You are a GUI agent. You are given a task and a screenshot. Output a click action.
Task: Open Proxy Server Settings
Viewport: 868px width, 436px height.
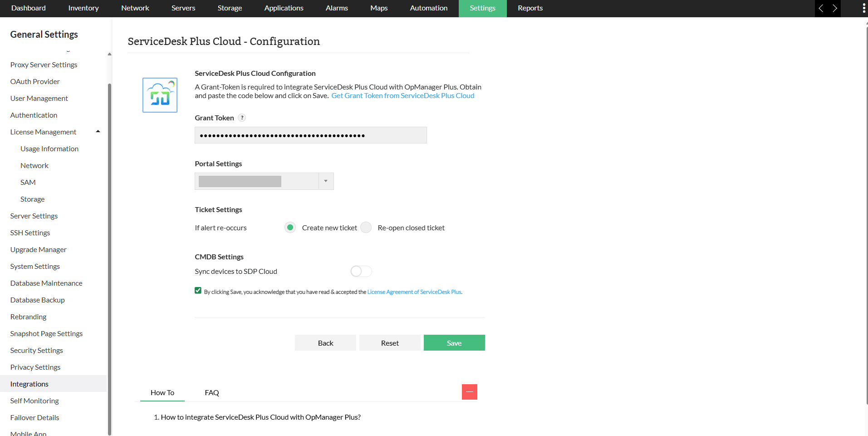44,64
